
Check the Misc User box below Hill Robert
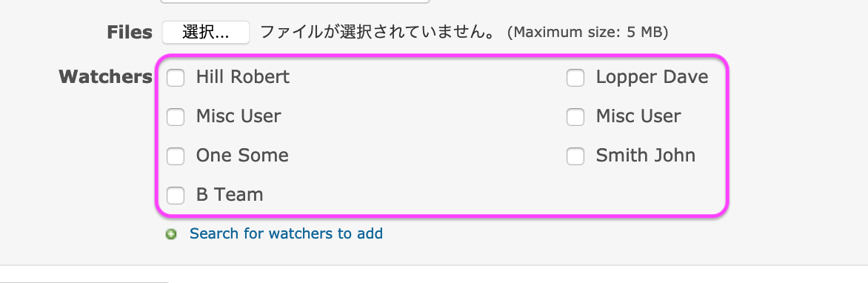(x=176, y=117)
